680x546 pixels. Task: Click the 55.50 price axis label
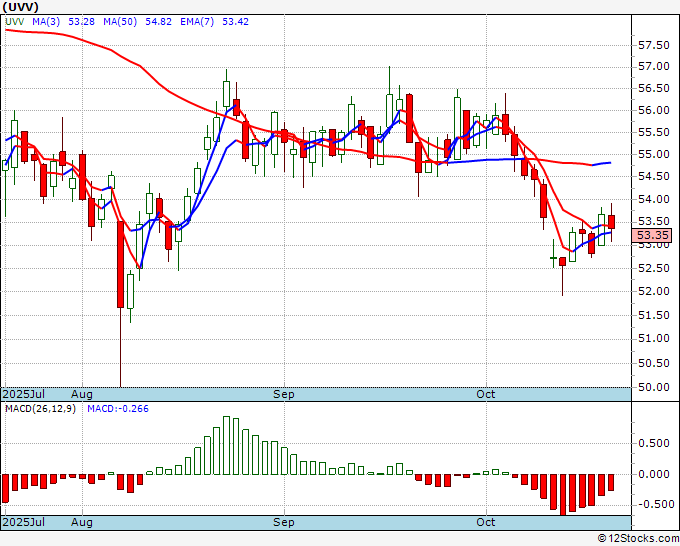[x=654, y=133]
